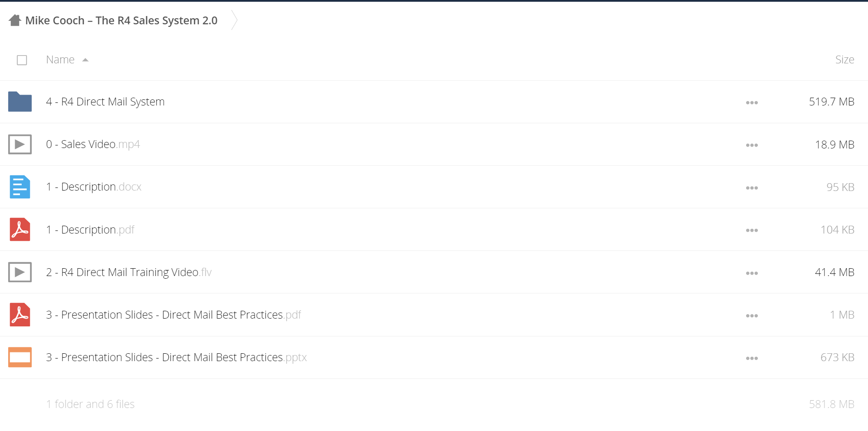Image resolution: width=868 pixels, height=431 pixels.
Task: Toggle the ascending sort arrow next to Name
Action: coord(85,60)
